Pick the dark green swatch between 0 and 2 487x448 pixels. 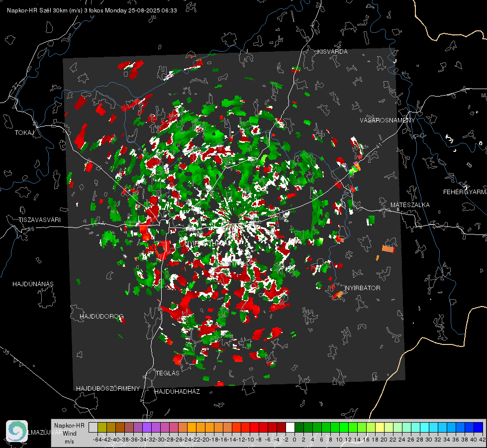(299, 427)
